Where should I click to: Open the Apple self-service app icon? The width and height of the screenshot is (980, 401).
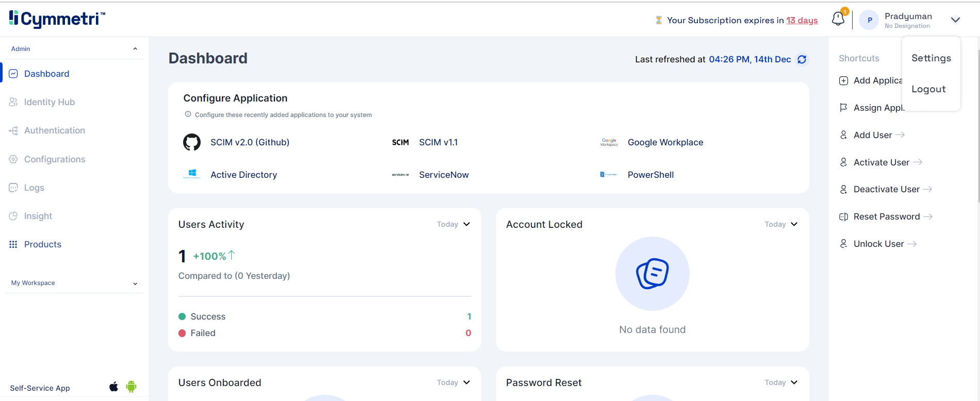[x=114, y=387]
